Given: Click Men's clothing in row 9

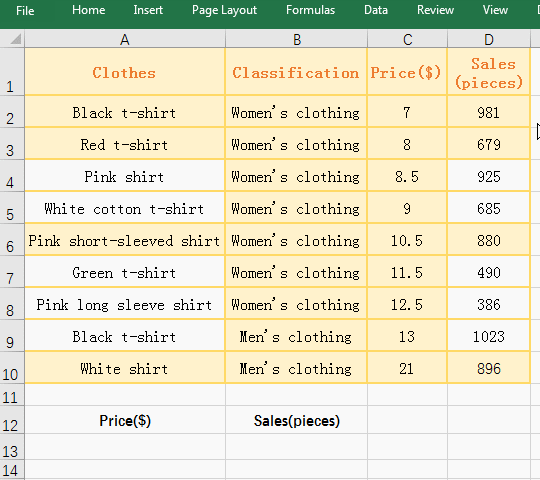Looking at the screenshot, I should click(296, 336).
